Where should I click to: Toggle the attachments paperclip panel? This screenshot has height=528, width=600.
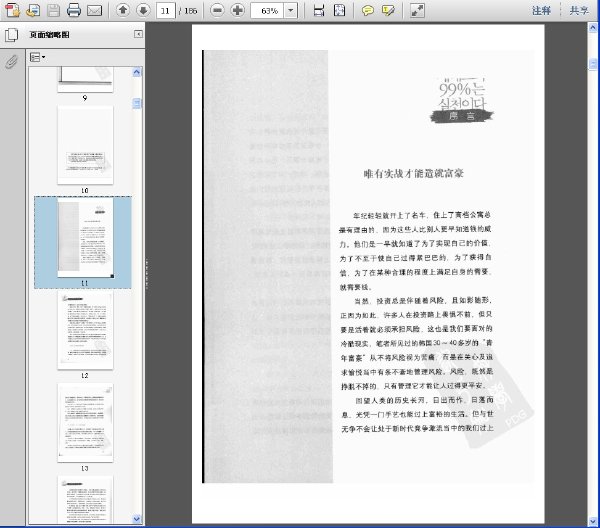[11, 61]
